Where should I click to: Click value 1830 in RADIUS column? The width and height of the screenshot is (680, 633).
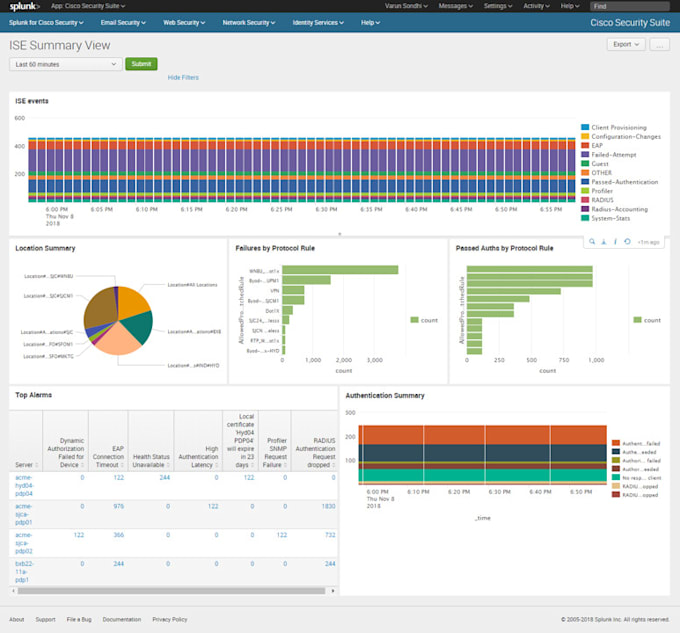328,506
